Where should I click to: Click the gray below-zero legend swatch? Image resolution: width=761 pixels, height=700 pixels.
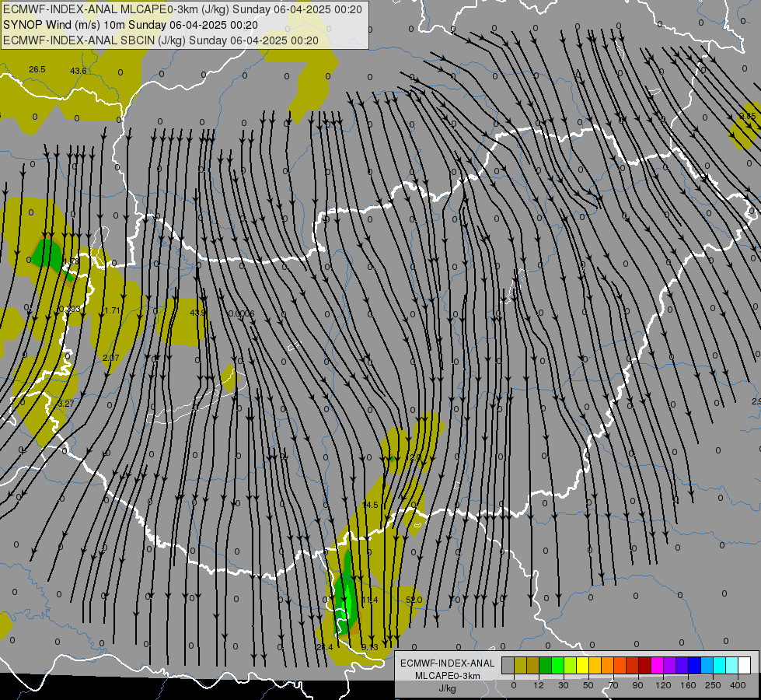[x=508, y=666]
